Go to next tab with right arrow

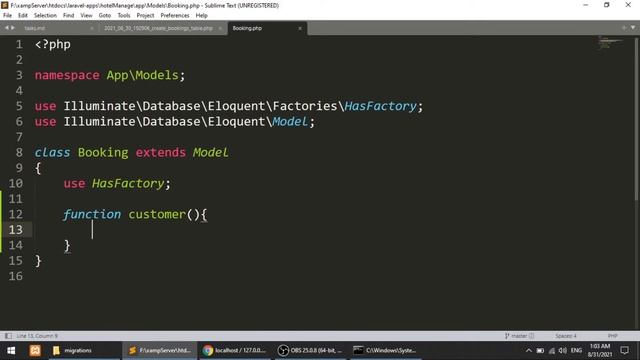[x=13, y=28]
